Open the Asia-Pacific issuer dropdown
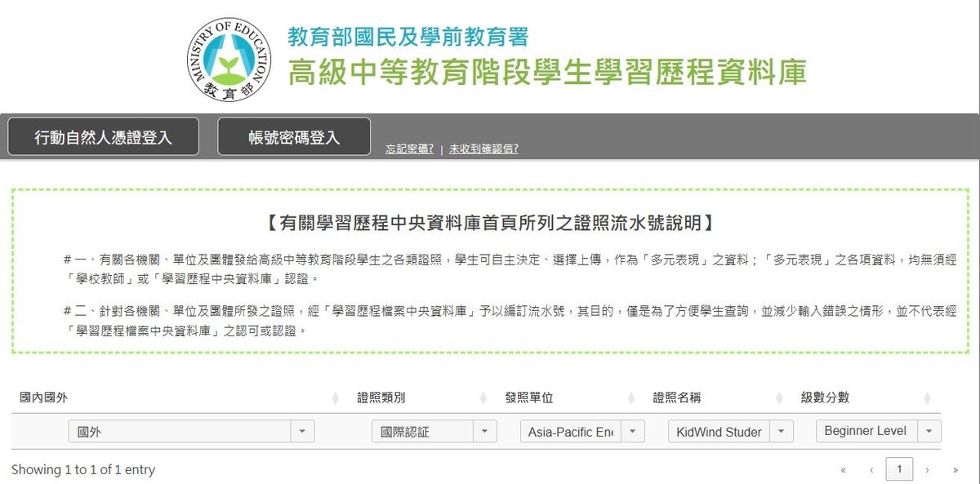This screenshot has width=980, height=484. click(582, 432)
